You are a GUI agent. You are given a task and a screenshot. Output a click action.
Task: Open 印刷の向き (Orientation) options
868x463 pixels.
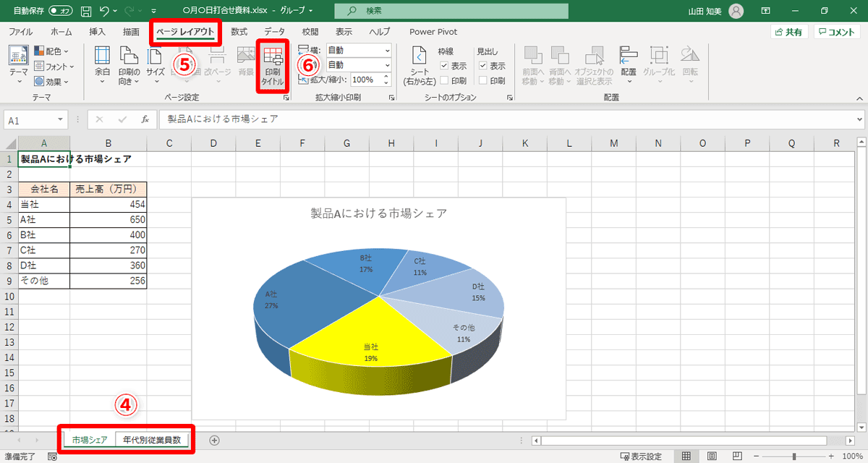point(129,61)
